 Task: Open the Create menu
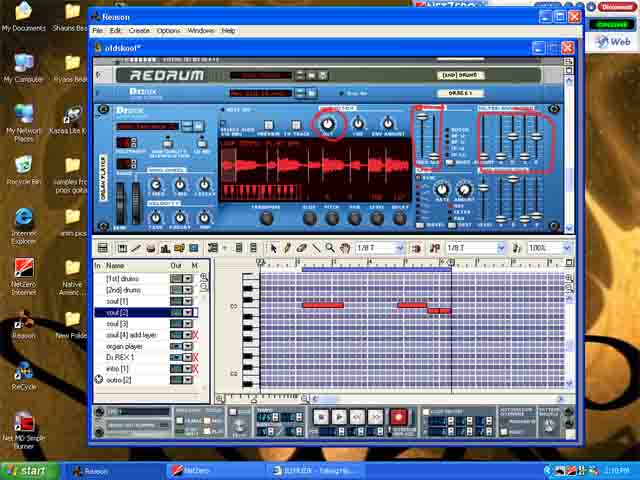pyautogui.click(x=139, y=31)
